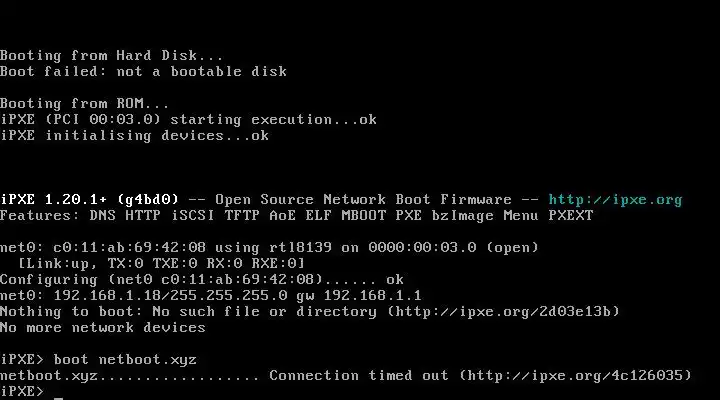Click the "No more network devices" message
The image size is (720, 400).
click(x=102, y=327)
